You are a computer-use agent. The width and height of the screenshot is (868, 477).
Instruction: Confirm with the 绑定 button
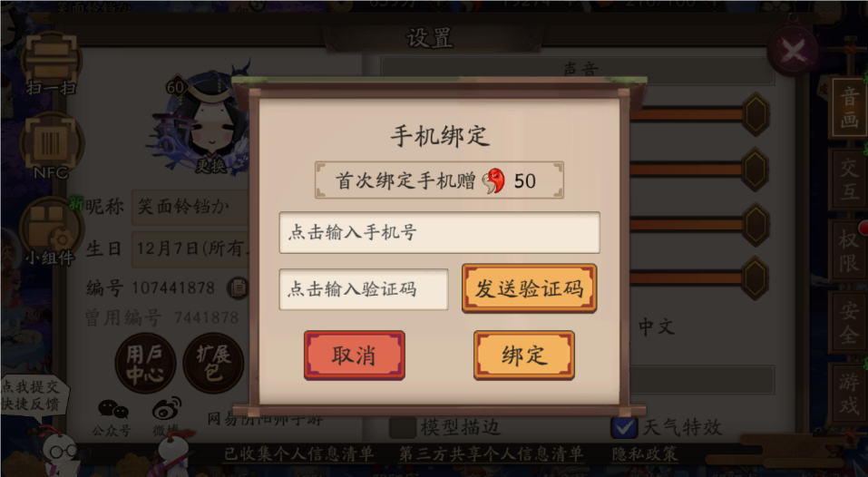point(523,355)
